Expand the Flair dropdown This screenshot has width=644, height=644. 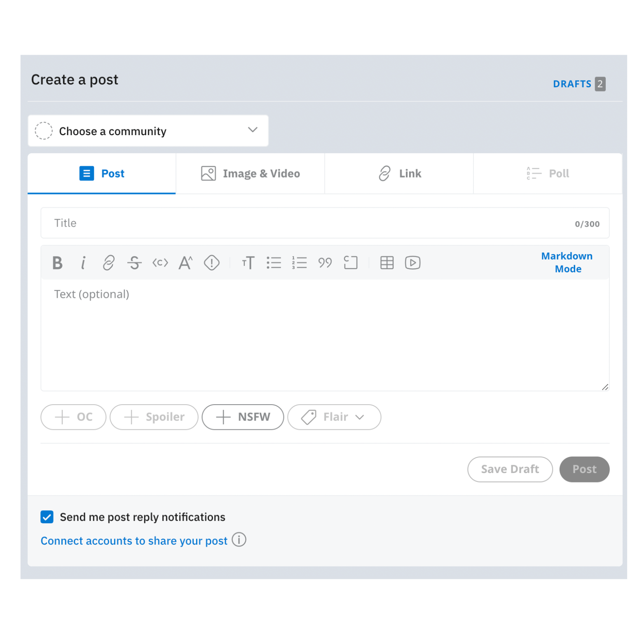pos(334,417)
